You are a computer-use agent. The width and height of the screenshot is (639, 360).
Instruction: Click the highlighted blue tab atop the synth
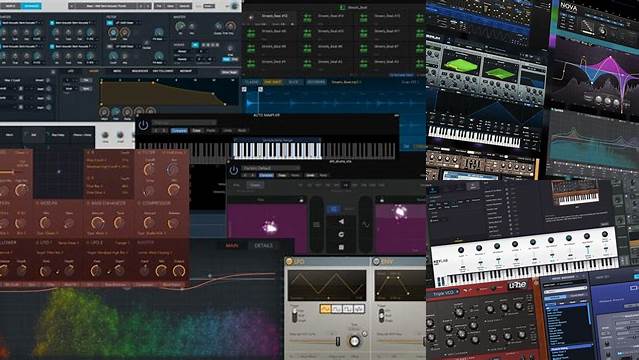[x=31, y=6]
